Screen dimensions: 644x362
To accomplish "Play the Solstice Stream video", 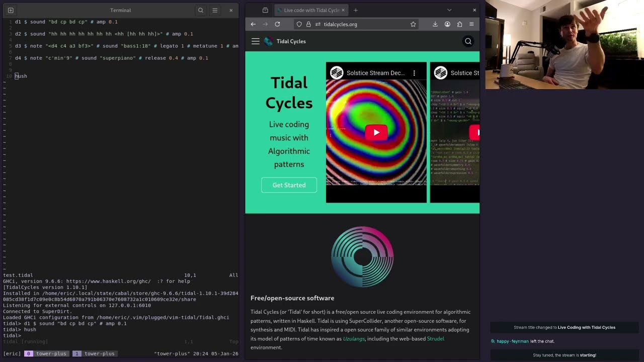I will point(376,132).
